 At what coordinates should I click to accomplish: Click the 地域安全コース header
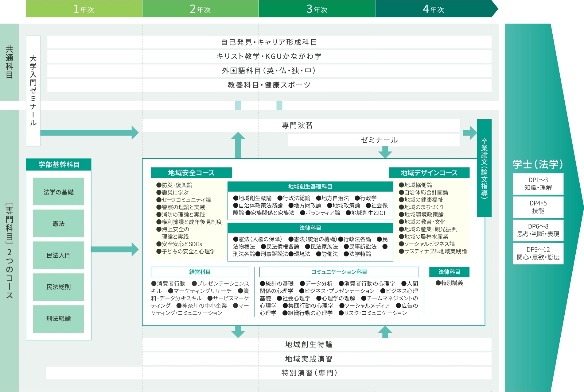191,173
